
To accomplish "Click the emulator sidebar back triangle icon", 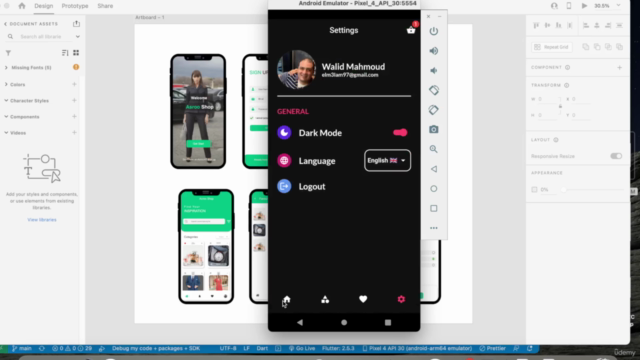I will point(433,169).
